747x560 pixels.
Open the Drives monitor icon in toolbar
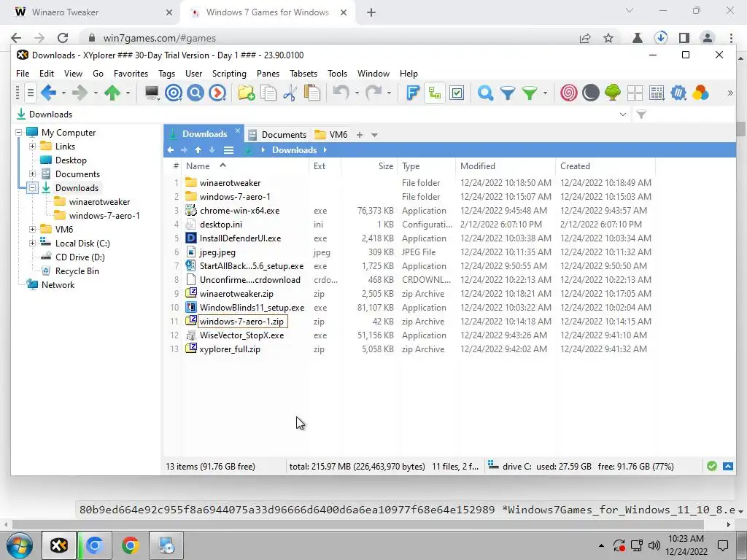pos(152,93)
